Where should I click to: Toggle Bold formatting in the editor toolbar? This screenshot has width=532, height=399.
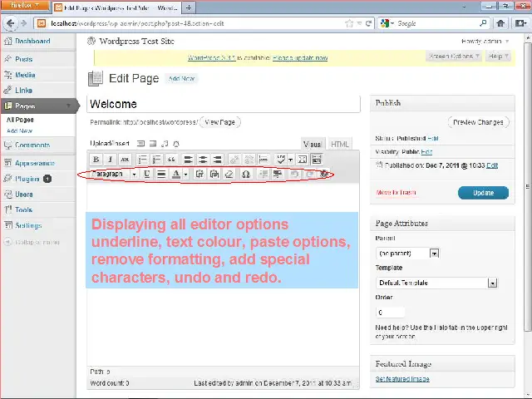click(96, 159)
